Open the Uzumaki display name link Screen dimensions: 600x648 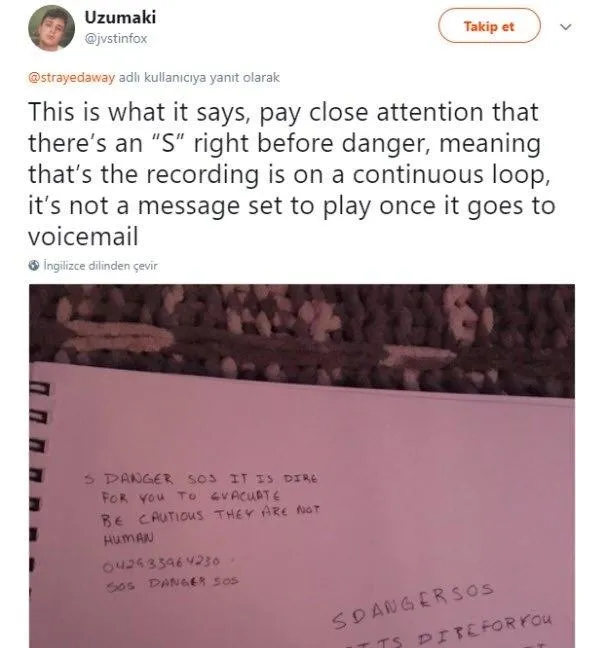(120, 17)
